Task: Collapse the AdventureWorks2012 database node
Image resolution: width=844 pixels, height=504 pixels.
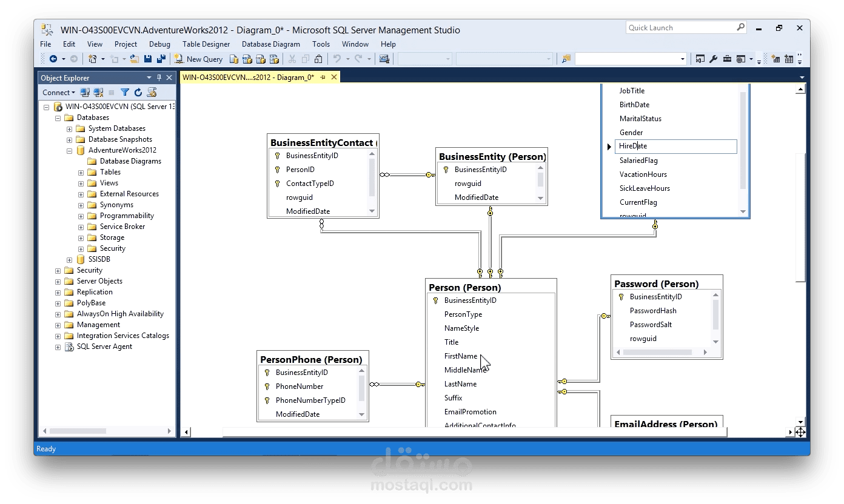Action: (x=69, y=150)
